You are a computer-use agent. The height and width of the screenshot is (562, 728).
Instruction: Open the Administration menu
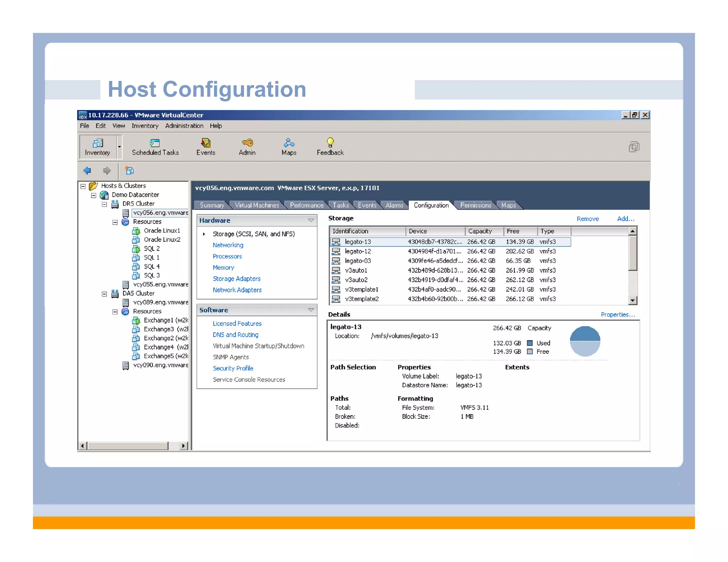[184, 126]
